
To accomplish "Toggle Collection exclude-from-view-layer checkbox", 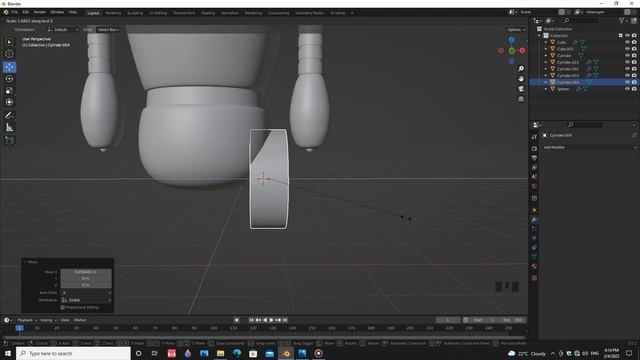I will 620,36.
